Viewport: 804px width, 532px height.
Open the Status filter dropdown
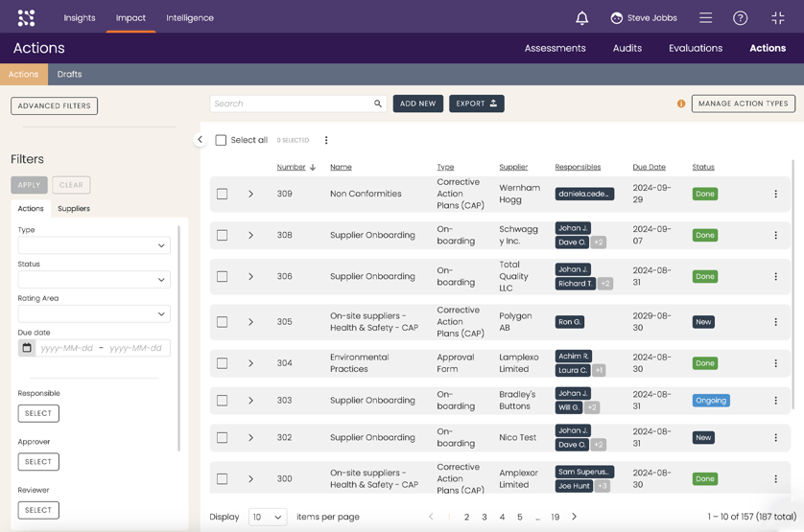pyautogui.click(x=94, y=280)
